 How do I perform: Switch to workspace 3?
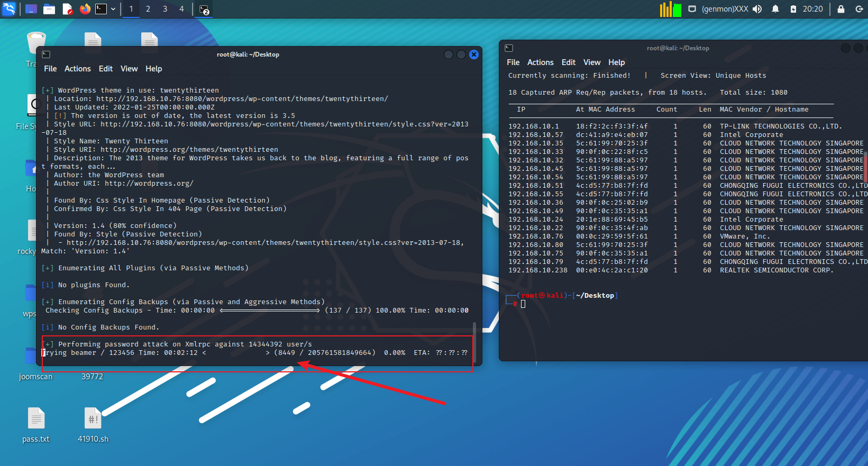pos(165,9)
